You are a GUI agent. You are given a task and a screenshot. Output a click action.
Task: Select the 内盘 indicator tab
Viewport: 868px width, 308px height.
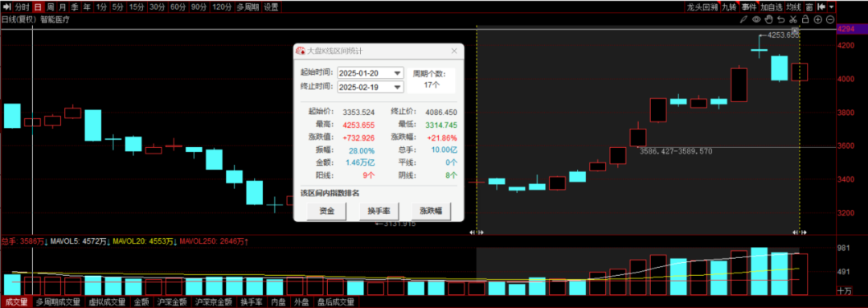[x=278, y=302]
